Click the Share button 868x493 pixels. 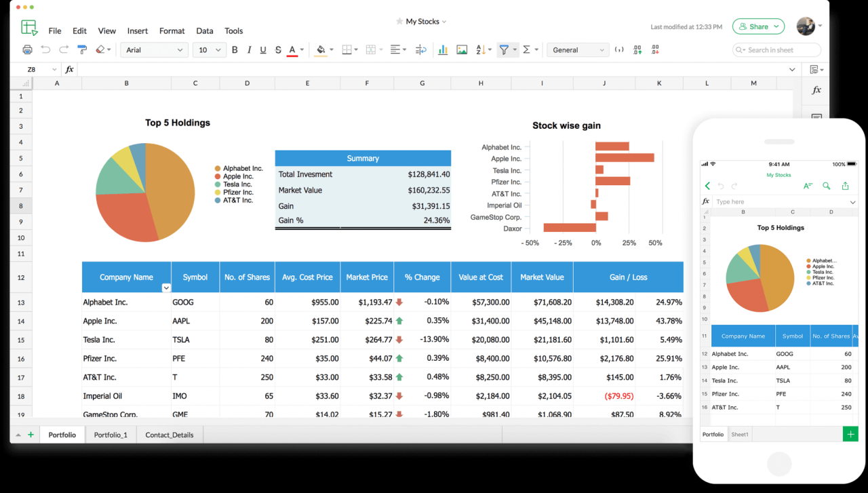click(x=757, y=26)
